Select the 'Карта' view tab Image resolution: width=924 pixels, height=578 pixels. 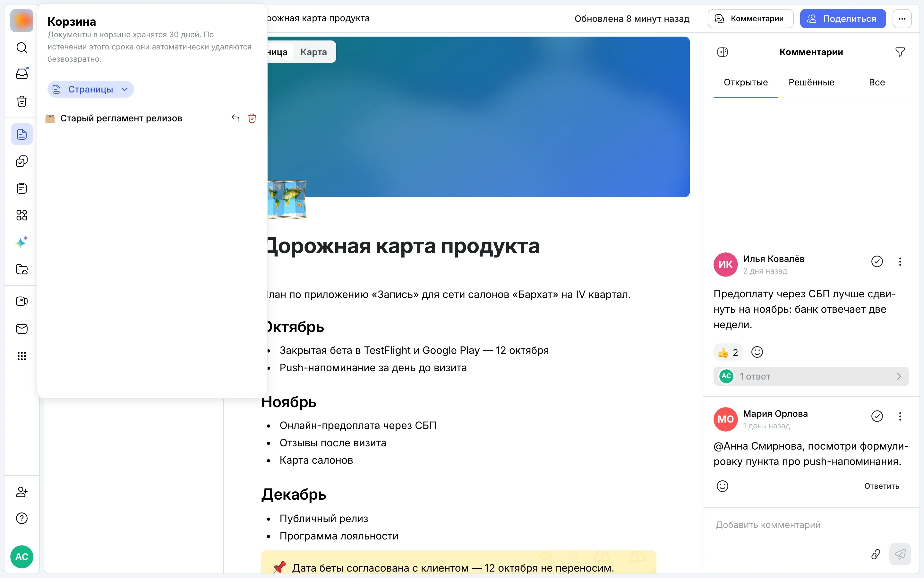tap(313, 52)
